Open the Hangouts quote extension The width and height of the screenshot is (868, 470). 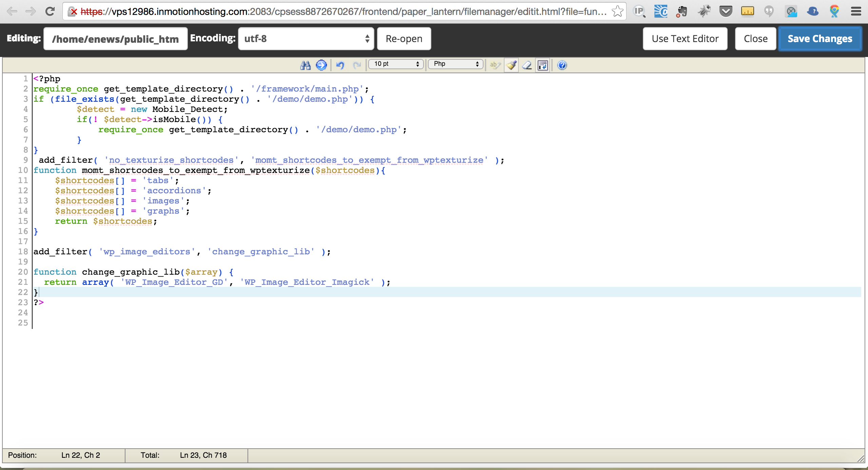click(x=769, y=12)
